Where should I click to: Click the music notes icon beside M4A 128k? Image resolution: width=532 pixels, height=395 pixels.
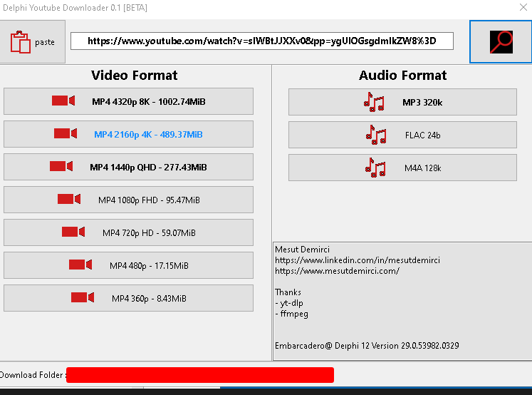click(x=375, y=168)
